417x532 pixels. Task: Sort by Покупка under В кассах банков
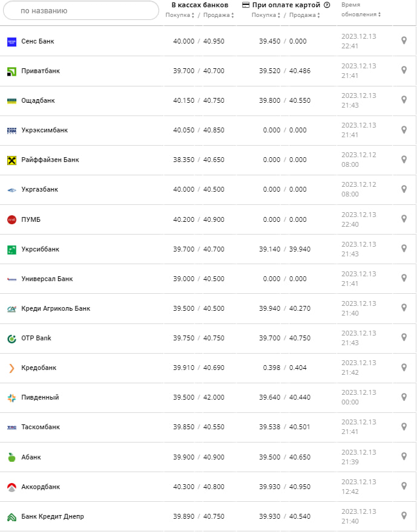[180, 15]
